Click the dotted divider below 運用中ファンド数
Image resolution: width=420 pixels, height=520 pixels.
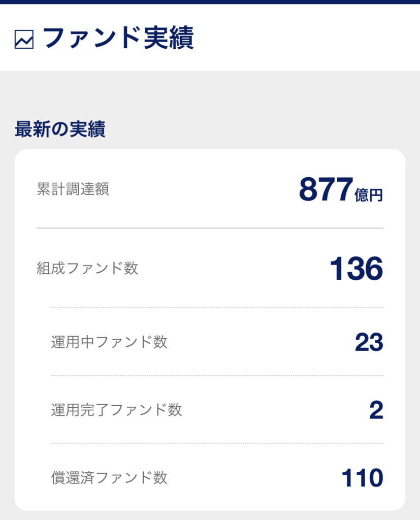click(217, 376)
